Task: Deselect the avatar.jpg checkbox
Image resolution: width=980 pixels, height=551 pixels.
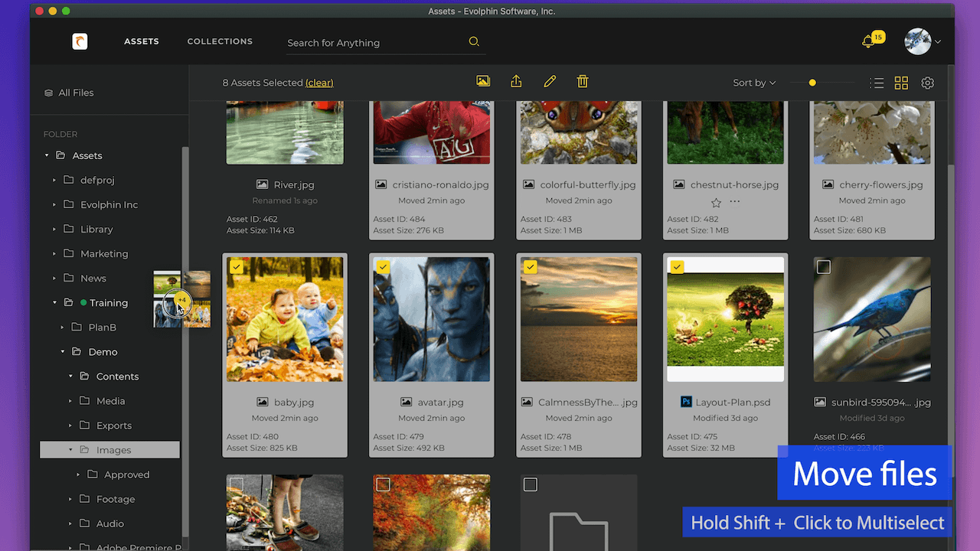Action: [383, 267]
